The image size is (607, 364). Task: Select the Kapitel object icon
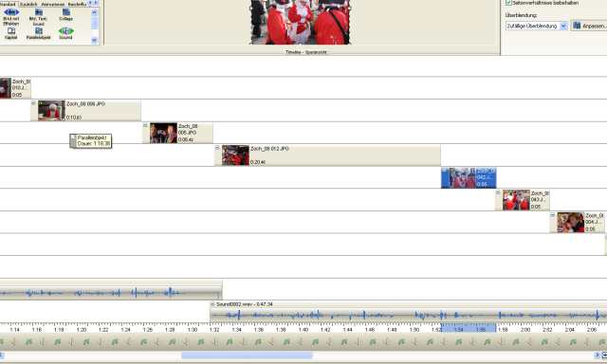point(11,31)
